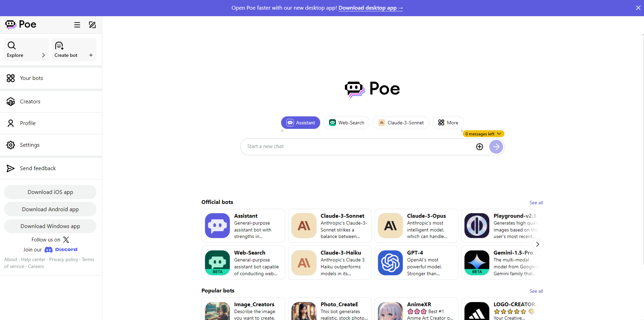Click the Playground-v2.5 bot icon
The height and width of the screenshot is (320, 644).
[477, 226]
